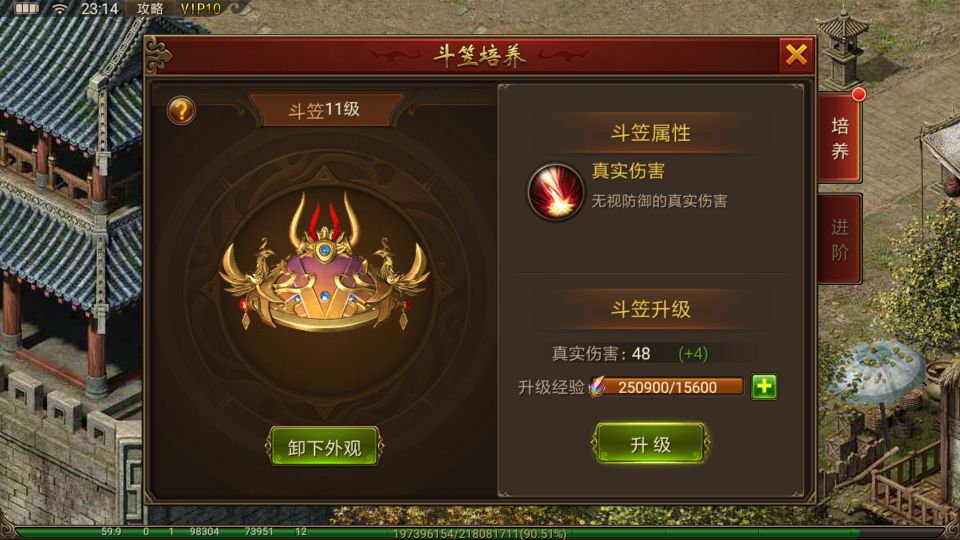
Task: Close the 斗笠培养 dialog with X
Action: tap(796, 55)
